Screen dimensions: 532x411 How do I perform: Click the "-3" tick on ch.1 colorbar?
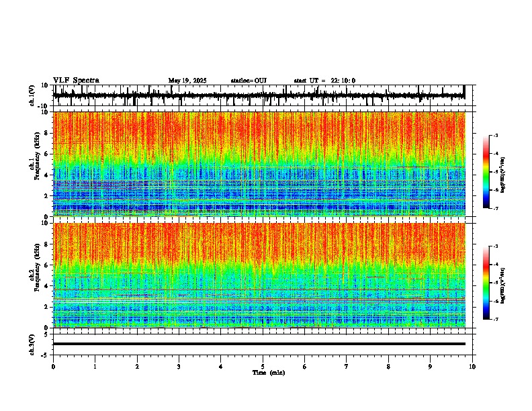coord(496,135)
